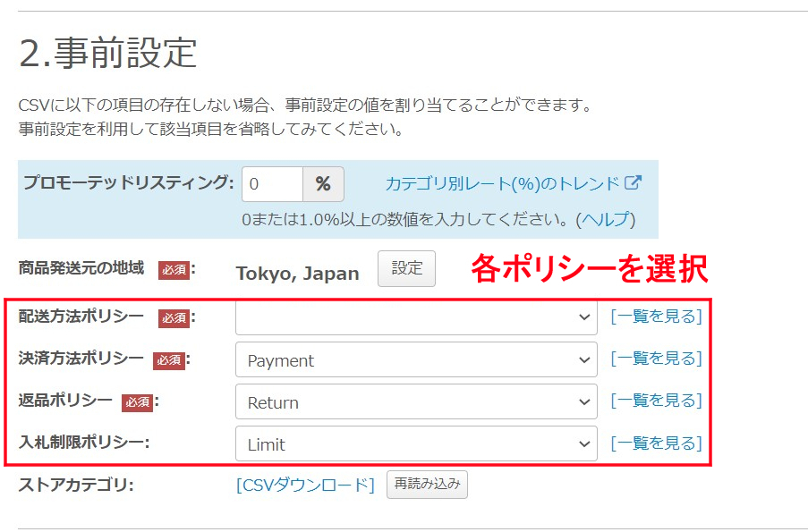This screenshot has height=532, width=808.
Task: Click the promoted listing percentage input field
Action: point(272,184)
